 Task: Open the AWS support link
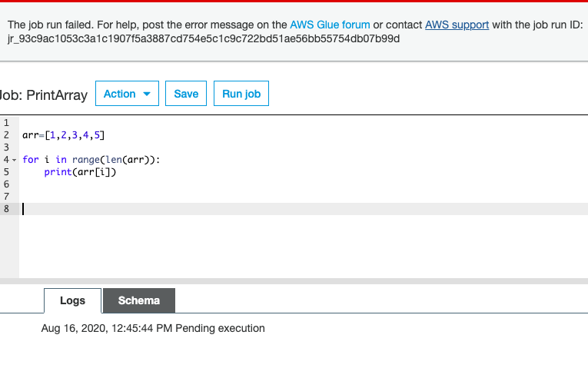(x=457, y=25)
